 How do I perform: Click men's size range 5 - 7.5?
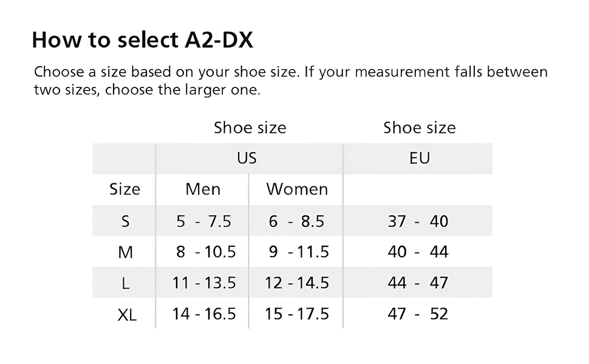point(203,221)
